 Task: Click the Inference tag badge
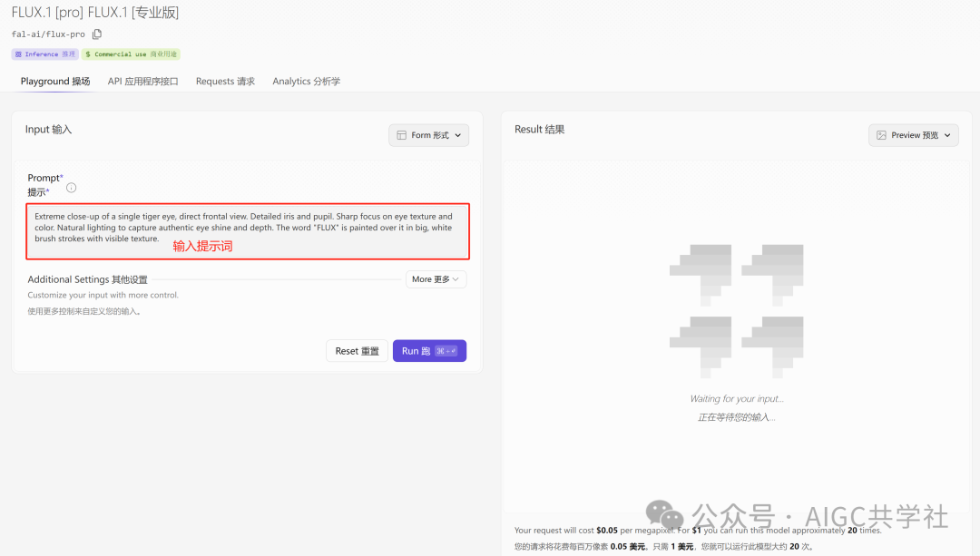coord(45,54)
